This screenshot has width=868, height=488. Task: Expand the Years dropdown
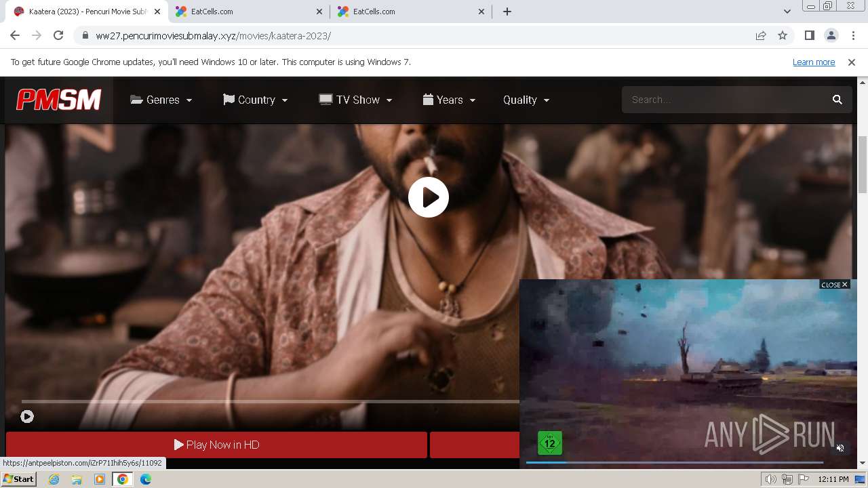449,100
